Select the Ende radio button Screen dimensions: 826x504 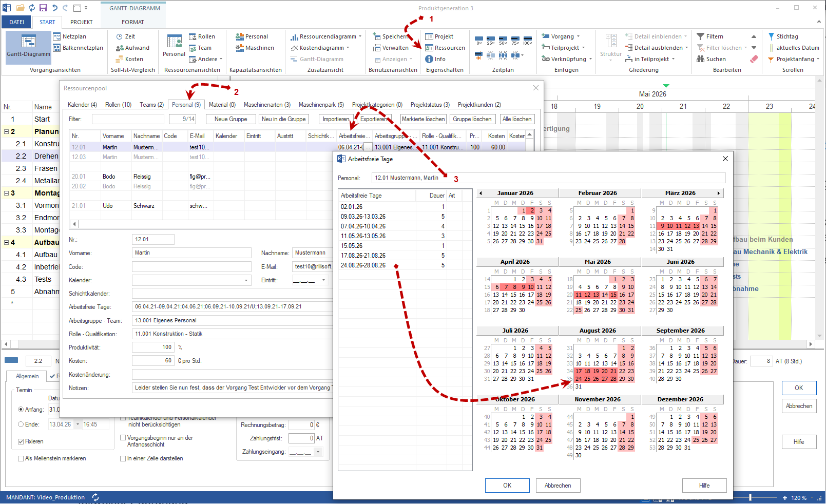[x=21, y=424]
